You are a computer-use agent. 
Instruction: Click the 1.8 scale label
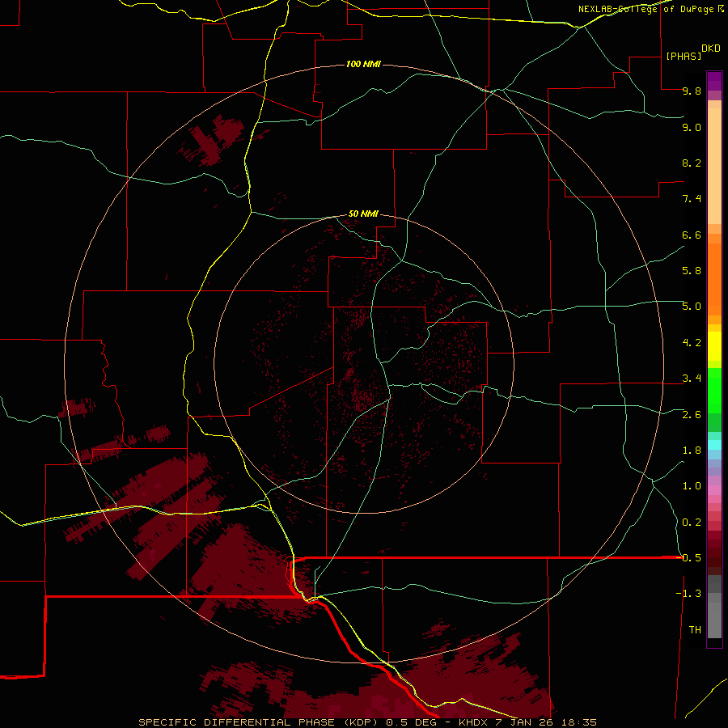pyautogui.click(x=692, y=450)
